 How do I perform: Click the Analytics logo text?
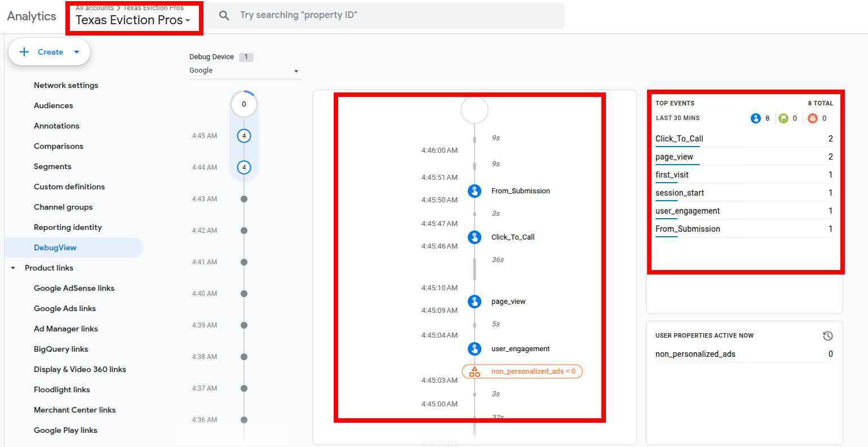[x=32, y=16]
